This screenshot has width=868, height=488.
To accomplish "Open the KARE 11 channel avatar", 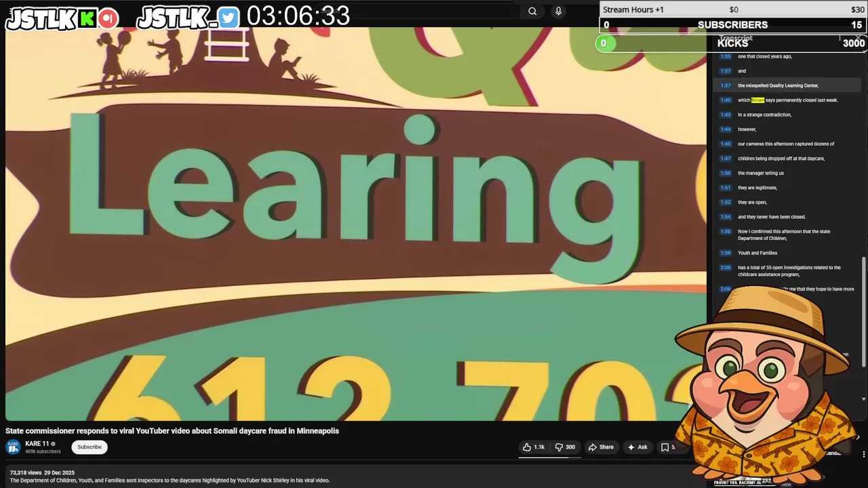I will point(13,447).
